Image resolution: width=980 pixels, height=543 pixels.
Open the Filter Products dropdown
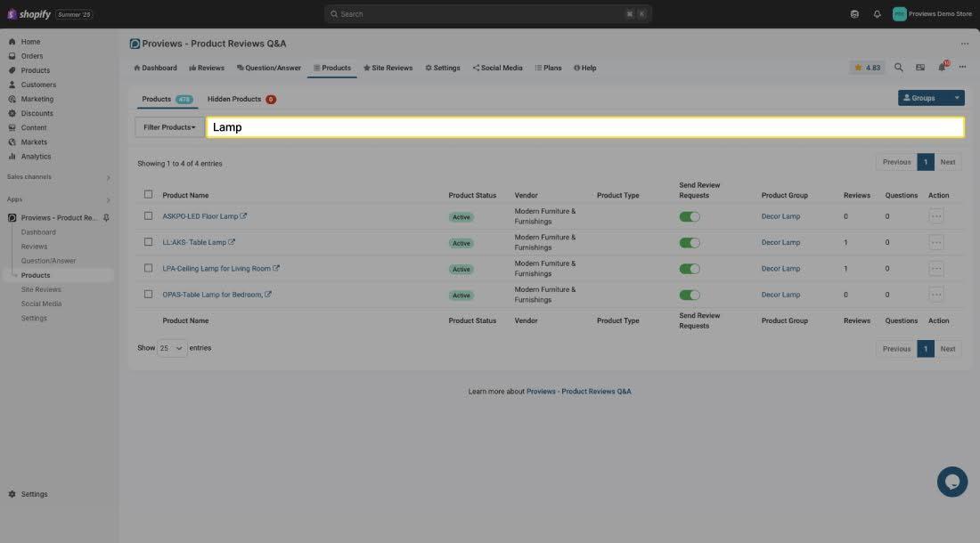coord(169,127)
